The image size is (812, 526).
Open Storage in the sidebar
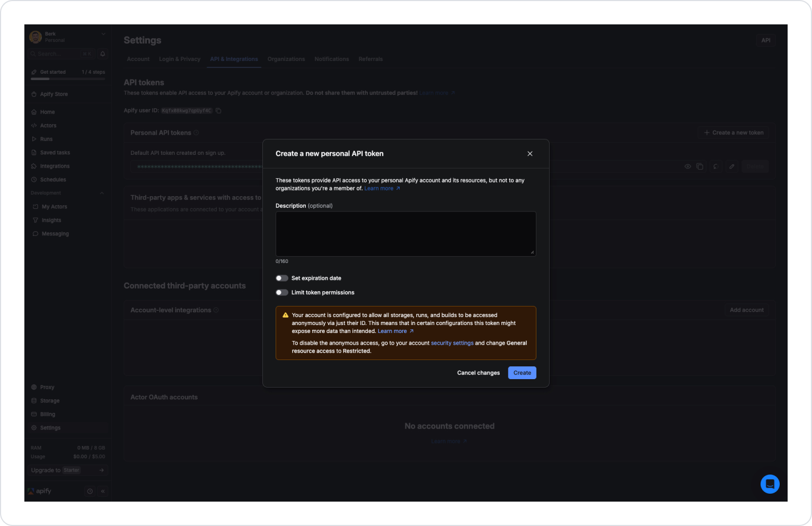tap(50, 401)
